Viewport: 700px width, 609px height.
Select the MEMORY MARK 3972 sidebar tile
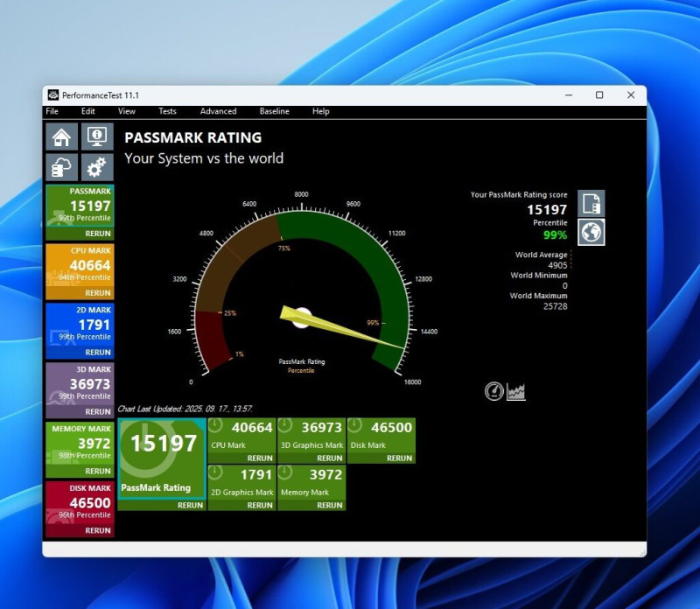click(x=80, y=444)
